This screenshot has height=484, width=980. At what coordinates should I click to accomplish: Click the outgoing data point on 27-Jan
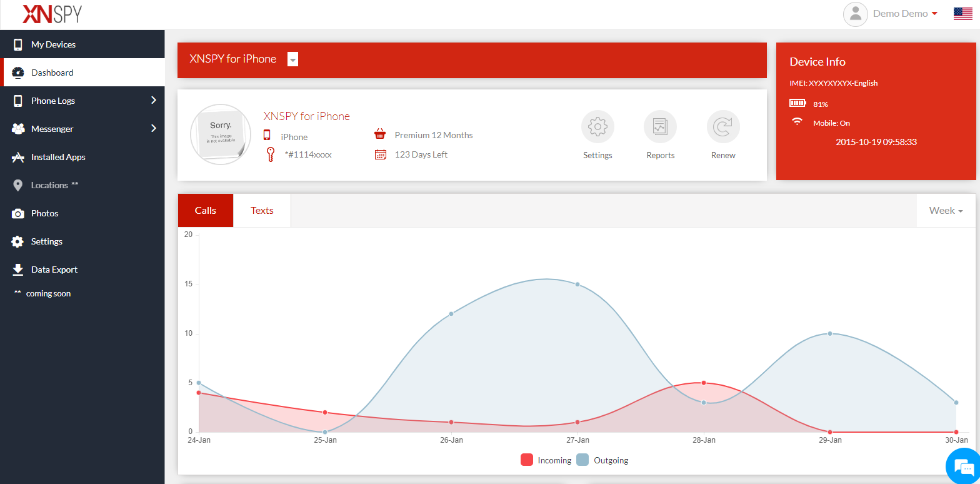pos(577,285)
